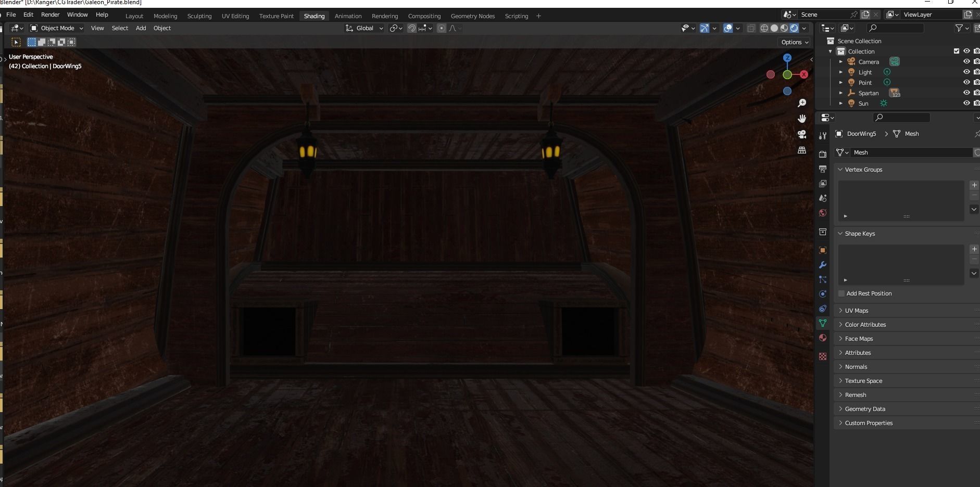
Task: Add a new vertex group with plus
Action: [974, 185]
